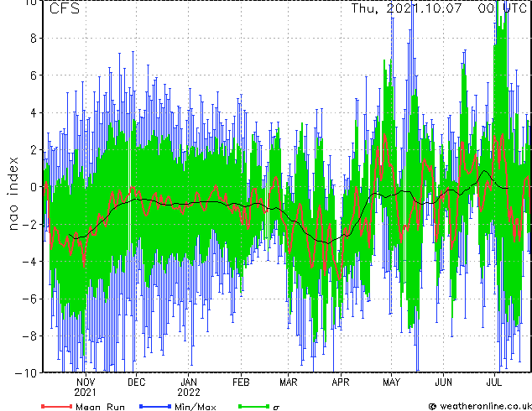Click the MAR axis label
Viewport: 532px width, 411px height.
289,382
